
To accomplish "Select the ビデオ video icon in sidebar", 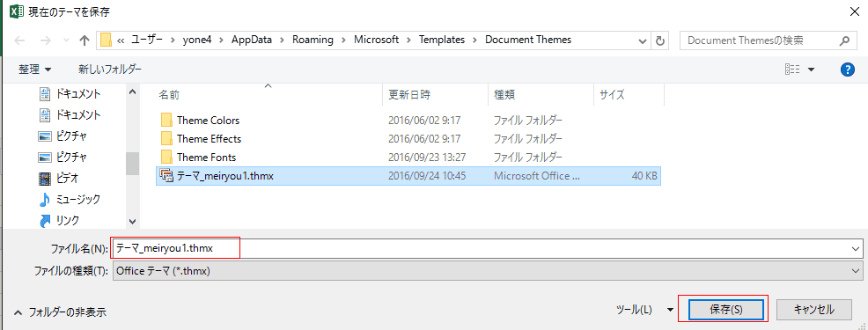I will [x=44, y=179].
